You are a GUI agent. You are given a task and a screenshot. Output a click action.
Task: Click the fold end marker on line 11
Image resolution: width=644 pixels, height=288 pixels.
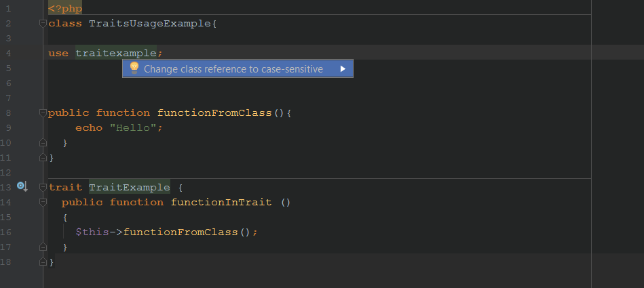pyautogui.click(x=43, y=157)
